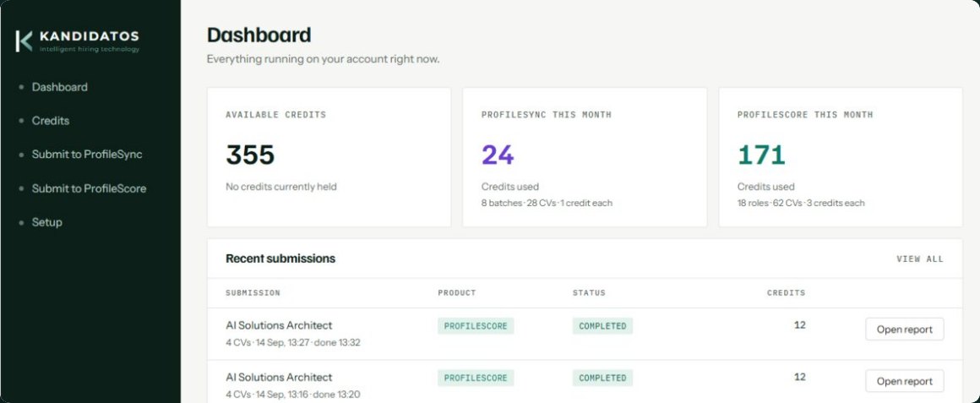Click '4 CVs · 14 Sep, 13:16 · done 13:20'
The image size is (980, 403).
pos(293,395)
